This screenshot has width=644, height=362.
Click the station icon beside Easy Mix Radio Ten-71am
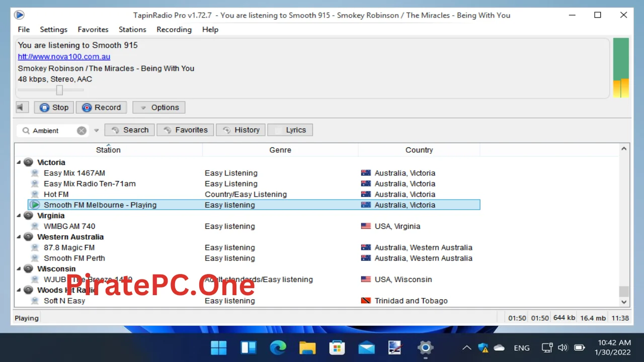tap(35, 184)
